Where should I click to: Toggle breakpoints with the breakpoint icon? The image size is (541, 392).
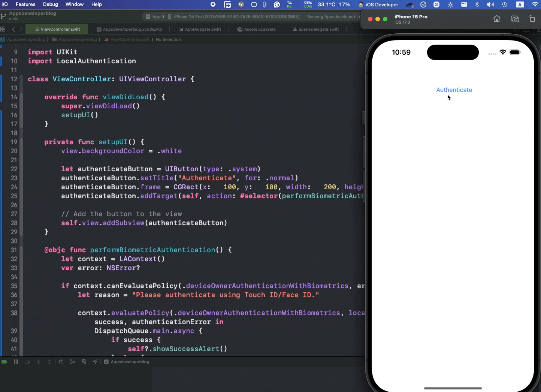(x=4, y=362)
